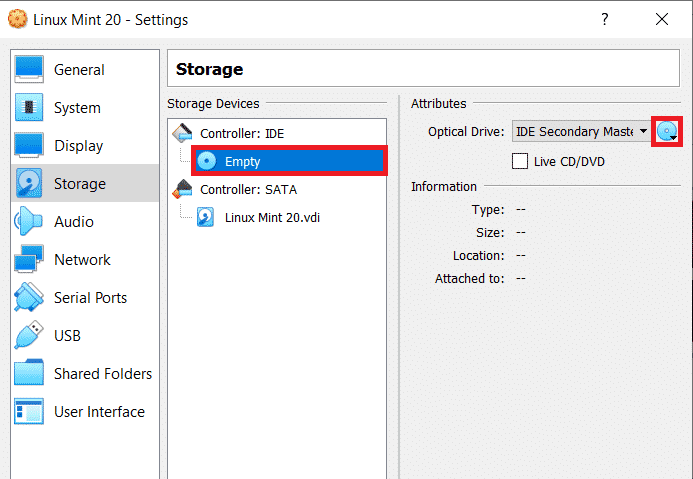
Task: Click the USB plug icon
Action: click(29, 336)
